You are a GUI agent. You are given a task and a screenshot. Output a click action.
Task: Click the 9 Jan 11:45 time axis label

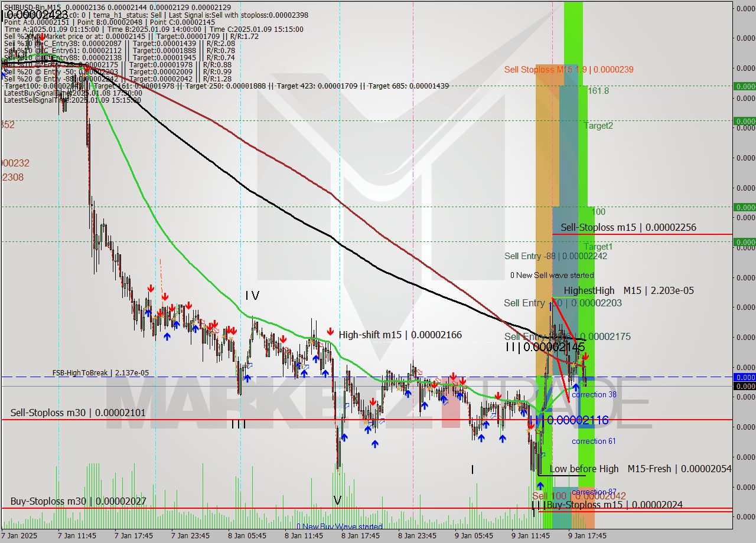click(x=531, y=536)
